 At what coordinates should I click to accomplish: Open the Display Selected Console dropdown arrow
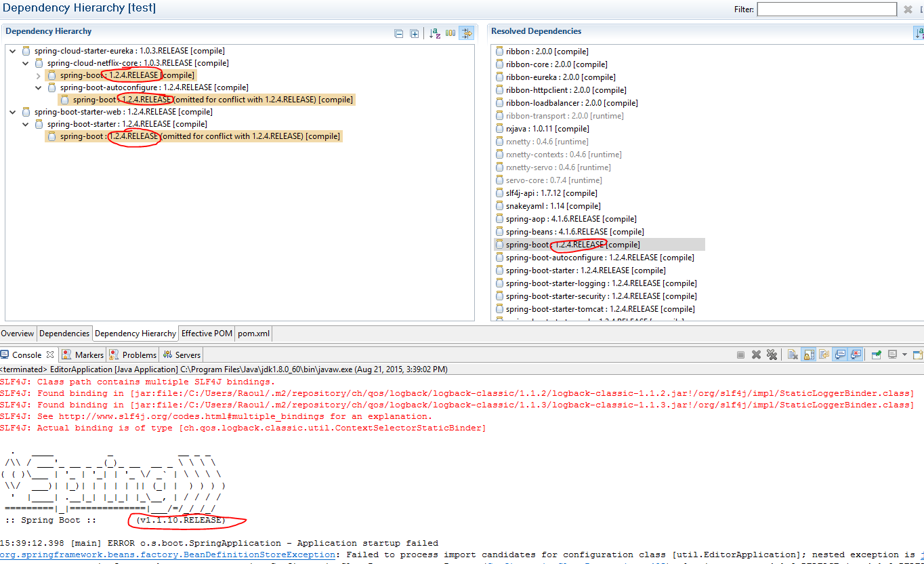[x=904, y=355]
